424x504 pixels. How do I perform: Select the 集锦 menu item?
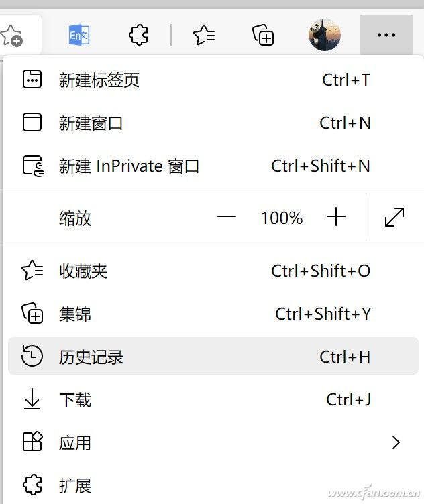pos(75,314)
